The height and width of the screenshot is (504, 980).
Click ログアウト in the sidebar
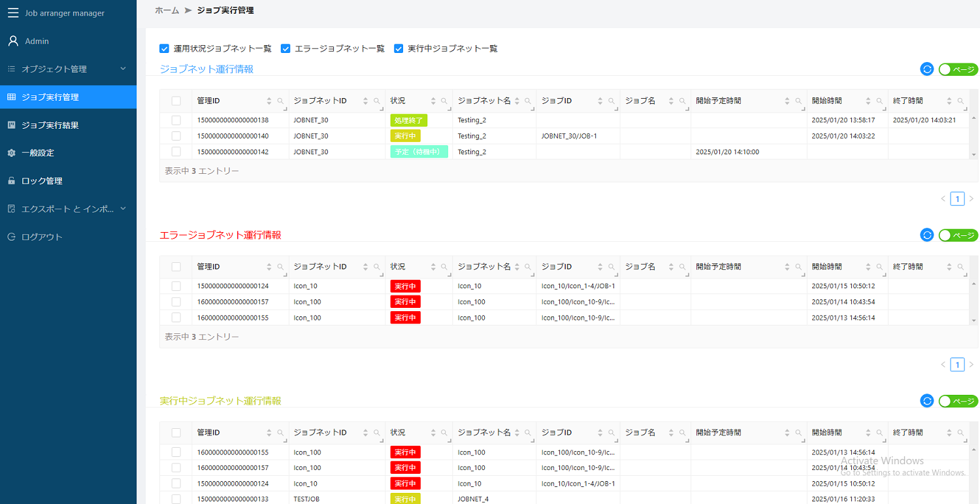[68, 237]
